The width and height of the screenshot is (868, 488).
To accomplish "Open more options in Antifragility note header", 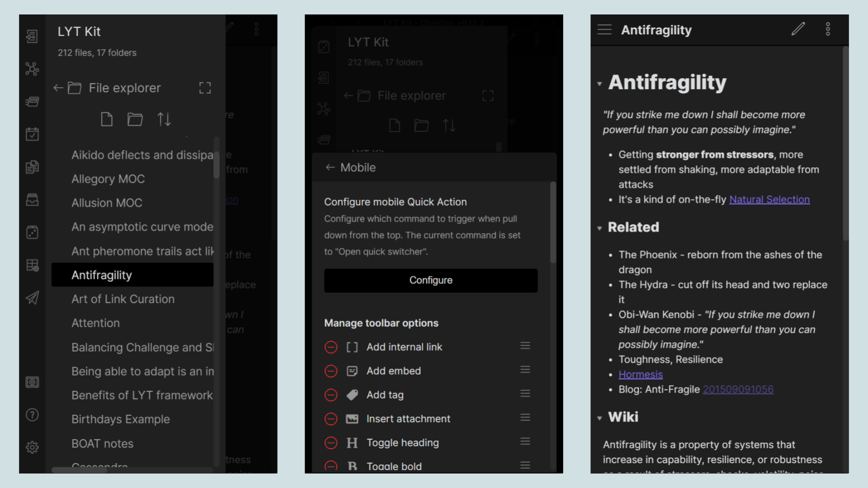I will coord(828,29).
